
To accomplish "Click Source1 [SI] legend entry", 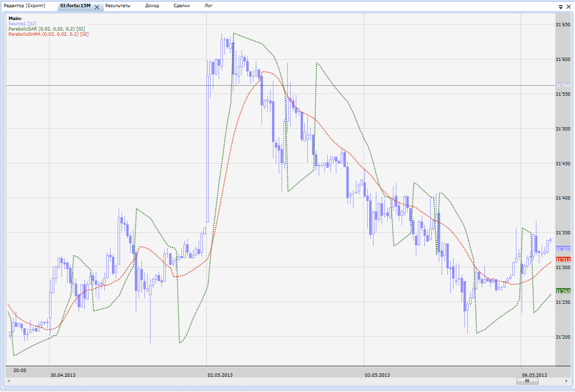I will (x=22, y=23).
